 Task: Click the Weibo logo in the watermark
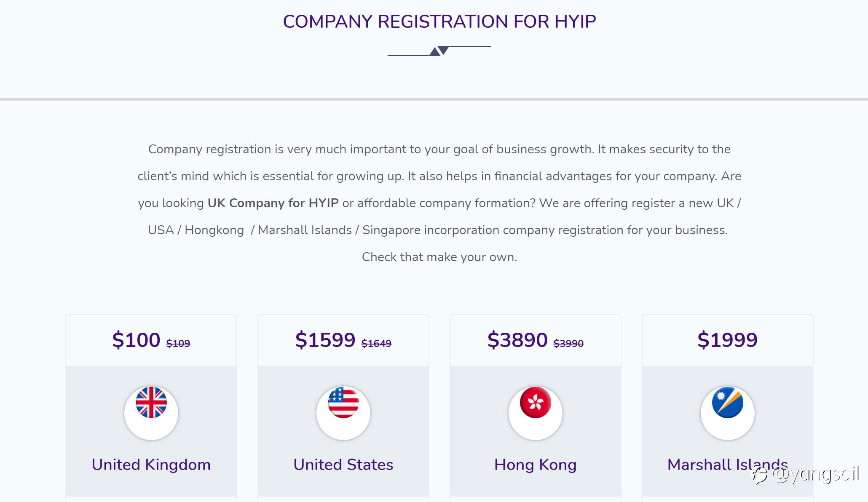pos(761,475)
